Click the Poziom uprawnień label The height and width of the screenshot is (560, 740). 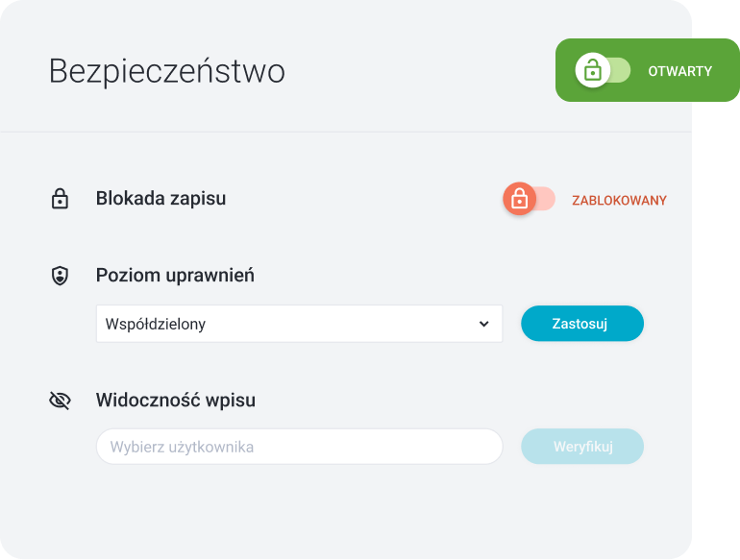pyautogui.click(x=175, y=276)
